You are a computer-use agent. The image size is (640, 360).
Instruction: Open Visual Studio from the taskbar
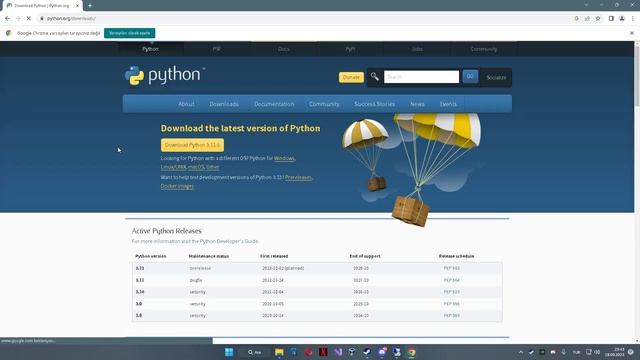(338, 352)
